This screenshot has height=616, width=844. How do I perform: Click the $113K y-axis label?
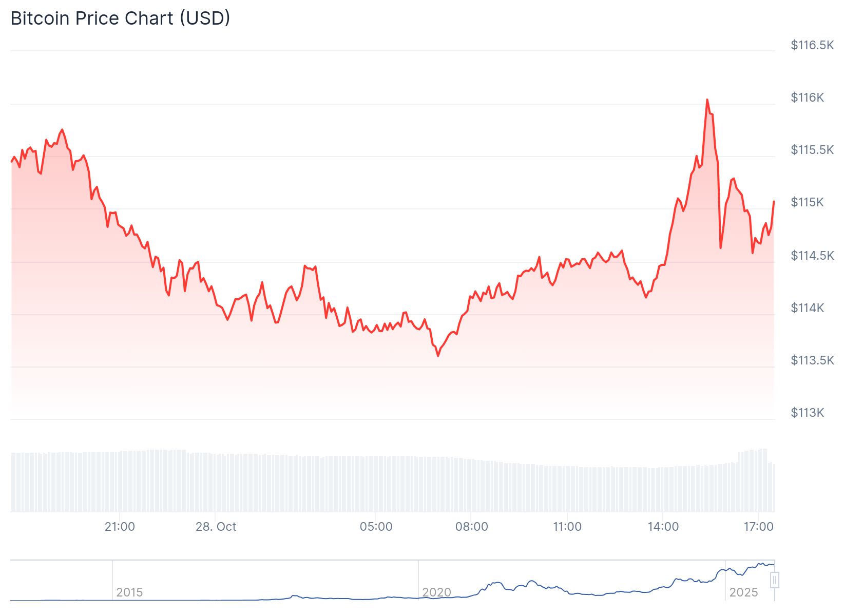point(807,413)
